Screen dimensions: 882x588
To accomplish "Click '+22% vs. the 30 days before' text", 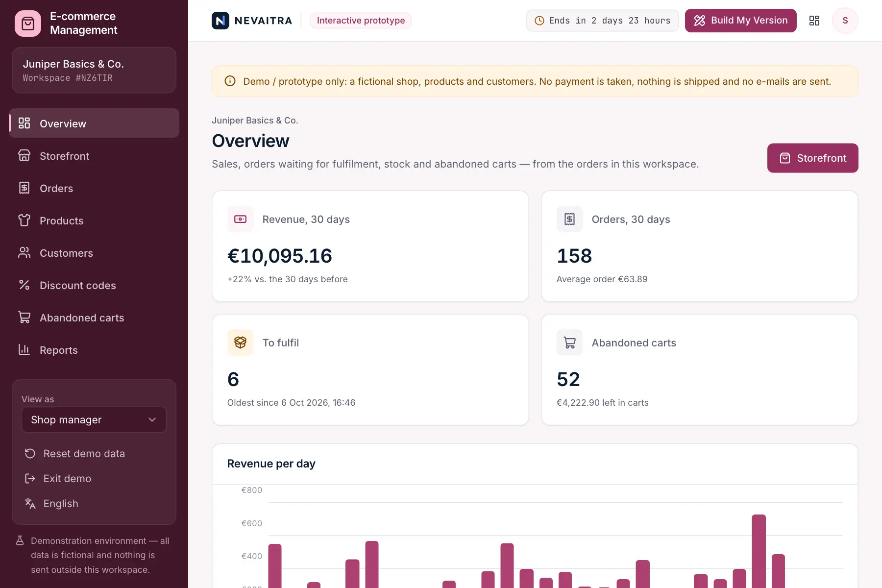I will click(x=288, y=279).
